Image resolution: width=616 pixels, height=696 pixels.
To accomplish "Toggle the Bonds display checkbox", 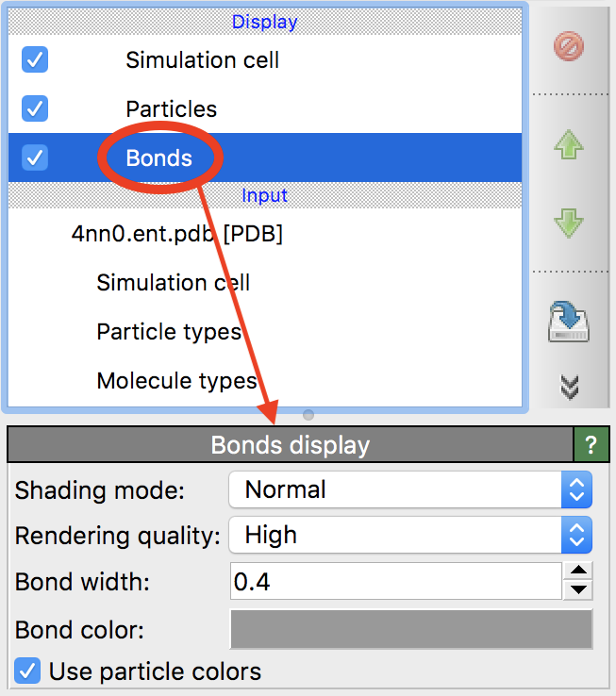I will pyautogui.click(x=35, y=157).
